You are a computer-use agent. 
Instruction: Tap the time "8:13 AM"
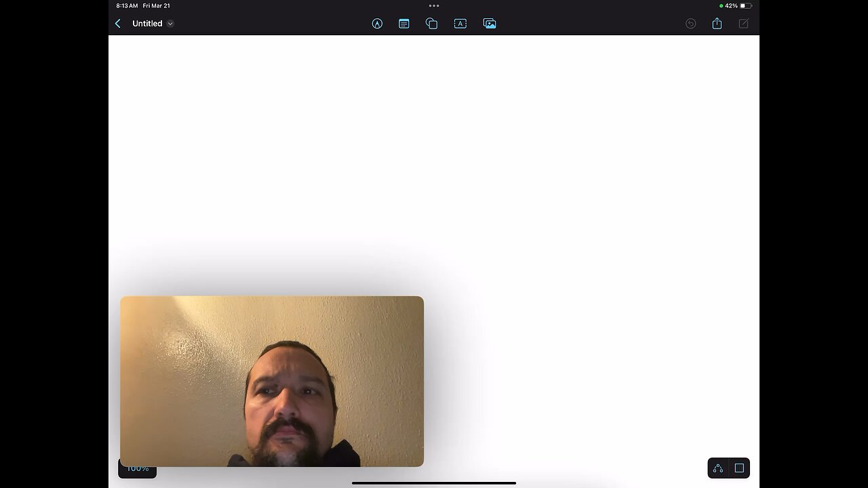(x=127, y=5)
